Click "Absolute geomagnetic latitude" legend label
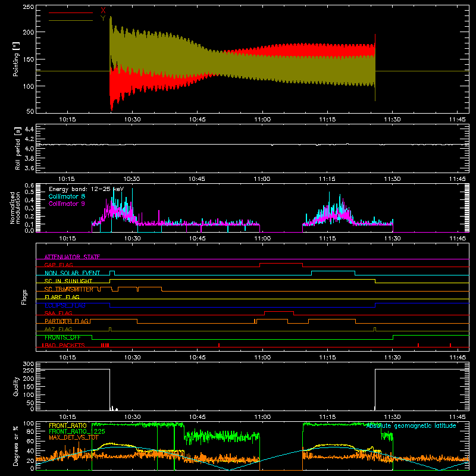Image resolution: width=476 pixels, height=476 pixels. [411, 426]
